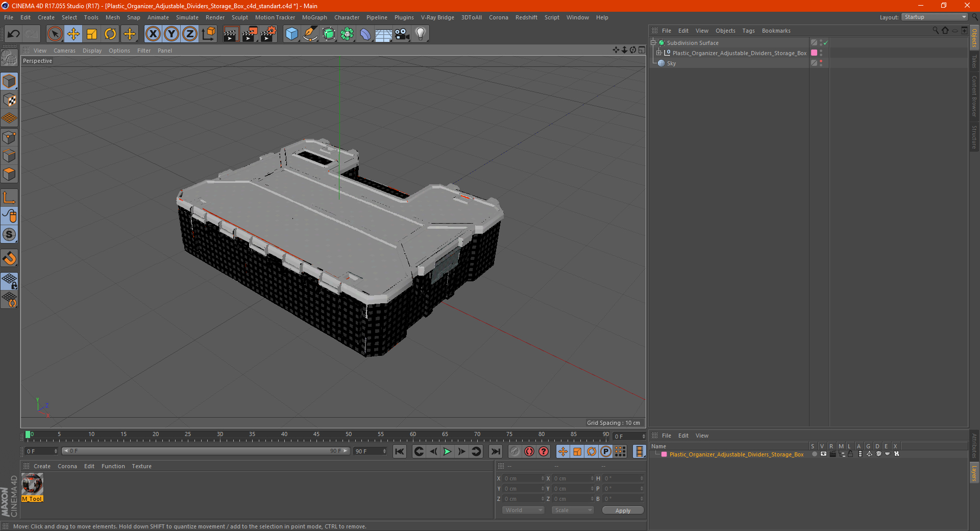Click the 90 F end frame field
980x531 pixels.
(x=371, y=451)
